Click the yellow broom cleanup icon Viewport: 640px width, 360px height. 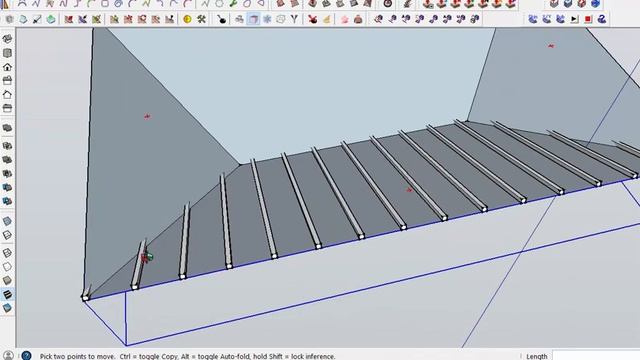[327, 19]
